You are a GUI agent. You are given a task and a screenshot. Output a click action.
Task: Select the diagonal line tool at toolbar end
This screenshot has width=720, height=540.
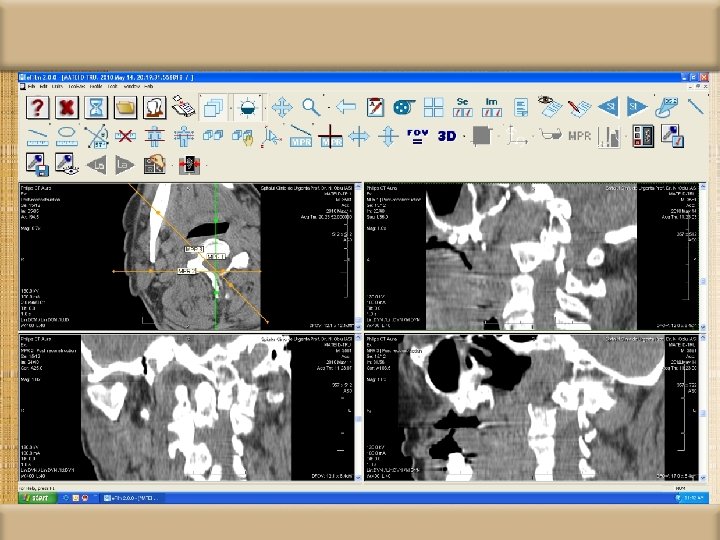point(695,107)
